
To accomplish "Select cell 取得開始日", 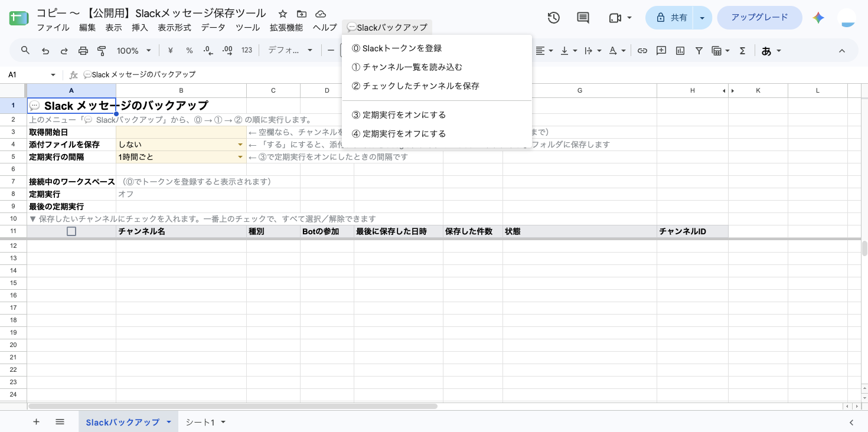I will tap(71, 132).
